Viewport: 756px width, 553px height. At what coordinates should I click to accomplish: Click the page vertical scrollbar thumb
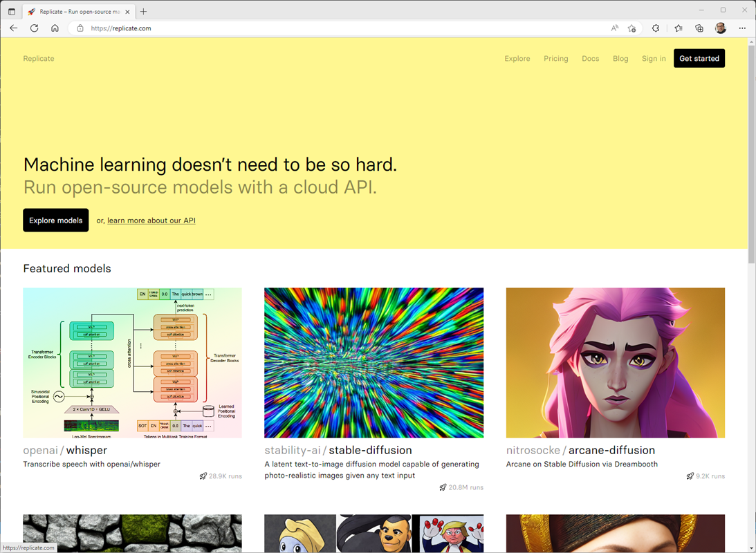[752, 154]
